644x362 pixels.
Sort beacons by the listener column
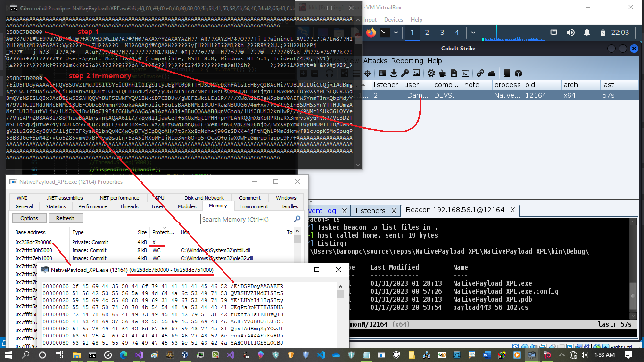[386, 85]
